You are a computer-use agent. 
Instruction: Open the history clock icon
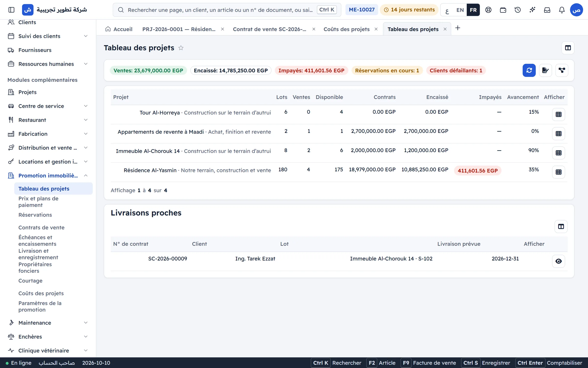518,10
